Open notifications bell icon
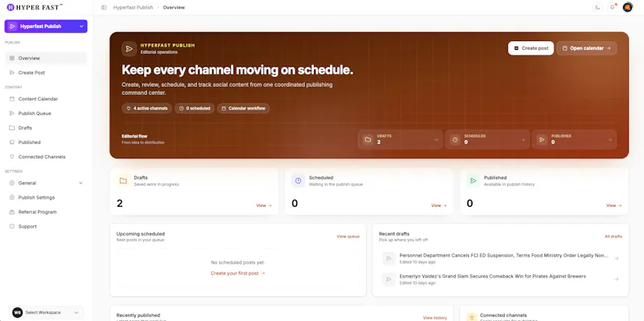The width and height of the screenshot is (644, 321). (x=613, y=7)
